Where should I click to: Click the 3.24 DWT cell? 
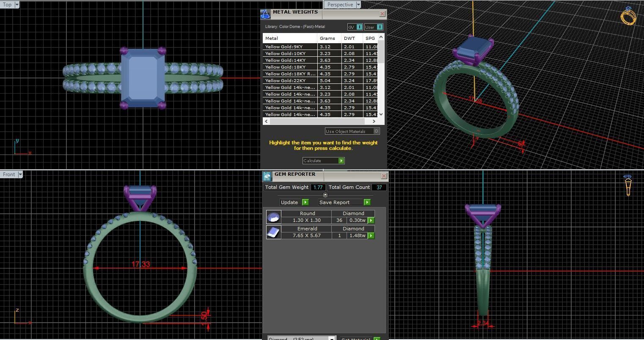point(352,80)
